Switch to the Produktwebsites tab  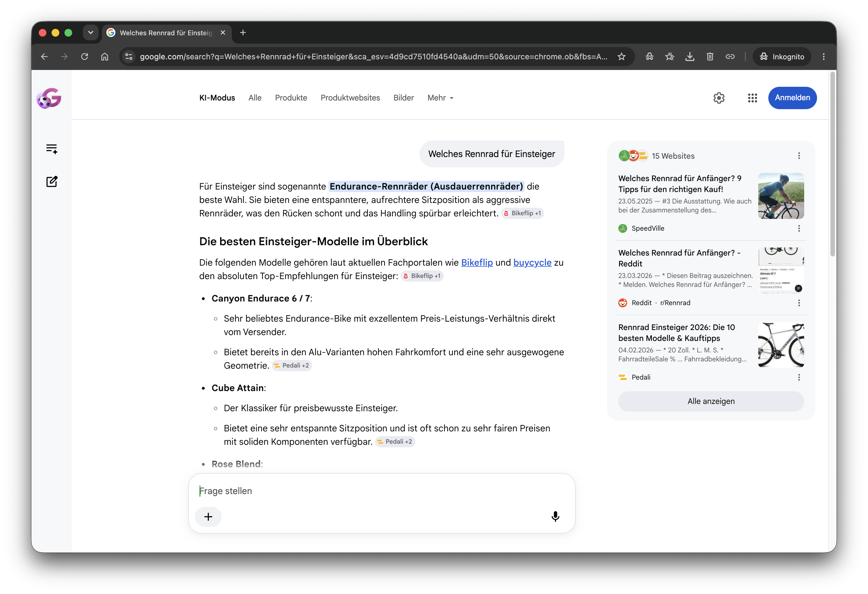point(350,98)
